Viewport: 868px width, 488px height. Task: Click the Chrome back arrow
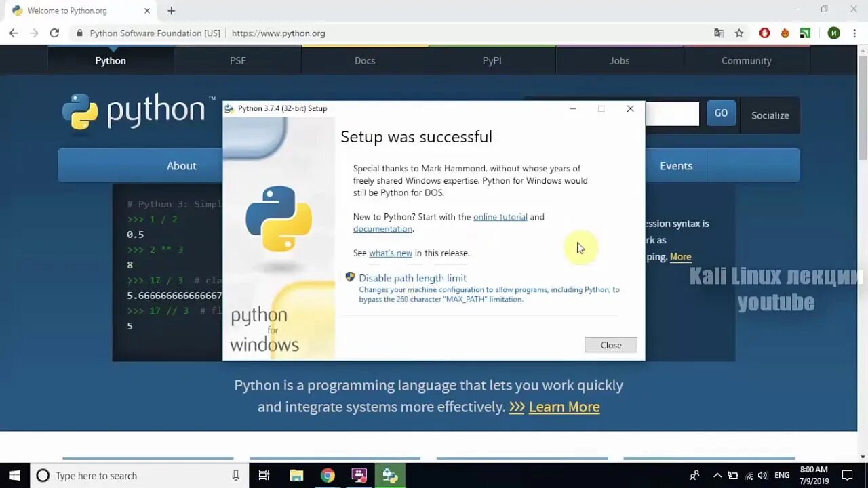pyautogui.click(x=14, y=33)
